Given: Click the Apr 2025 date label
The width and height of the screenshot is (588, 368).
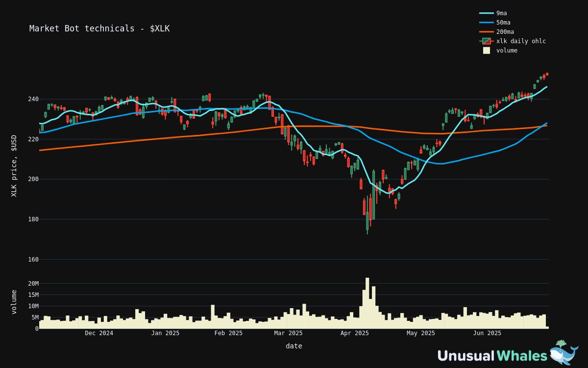Looking at the screenshot, I should click(x=355, y=333).
